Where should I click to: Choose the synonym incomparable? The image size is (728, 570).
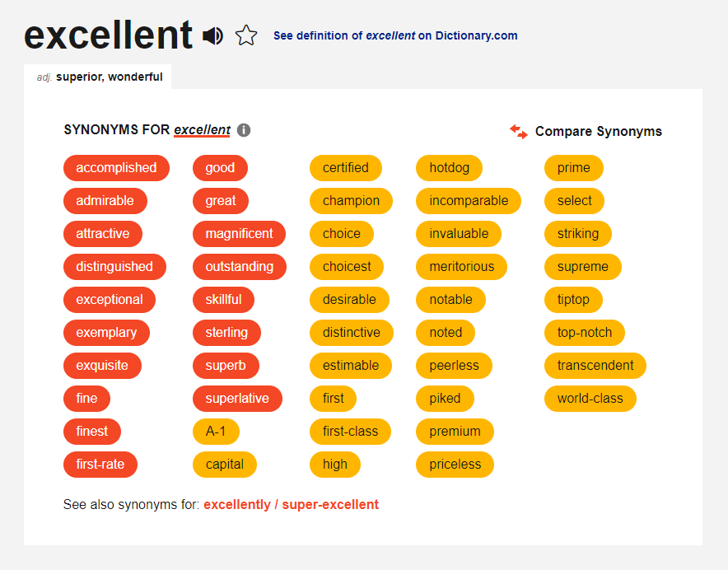pyautogui.click(x=469, y=201)
